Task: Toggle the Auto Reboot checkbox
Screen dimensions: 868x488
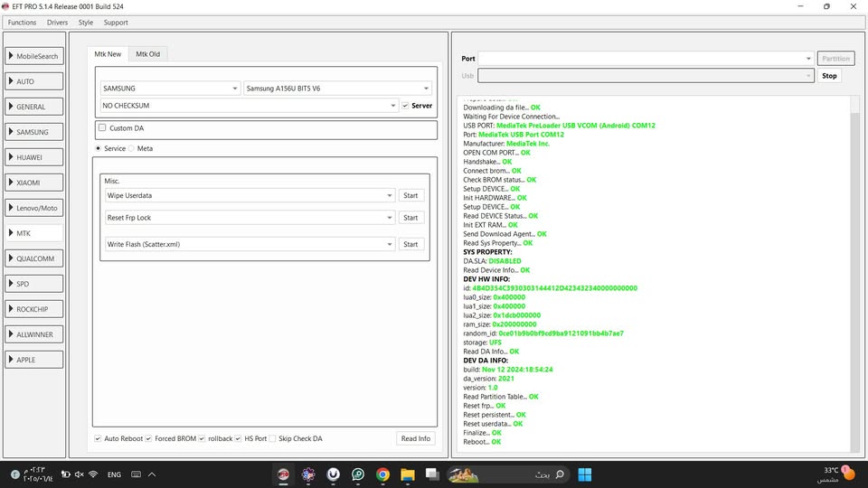Action: [x=98, y=438]
